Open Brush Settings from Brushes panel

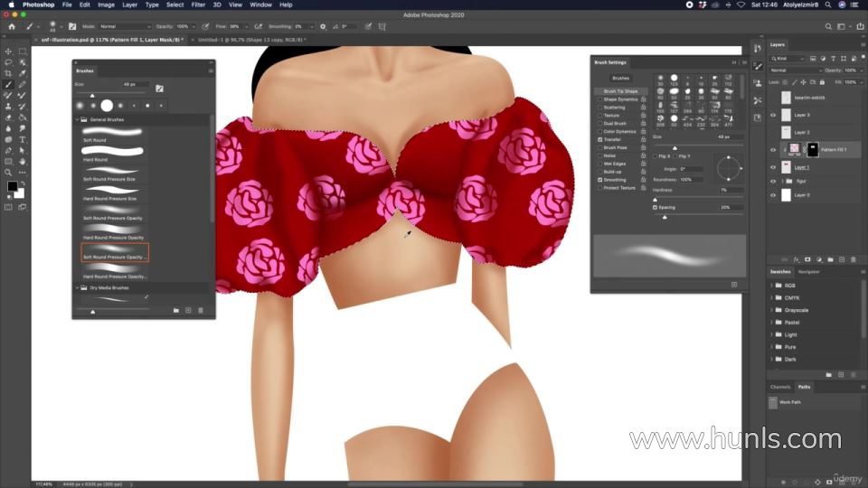tap(159, 89)
